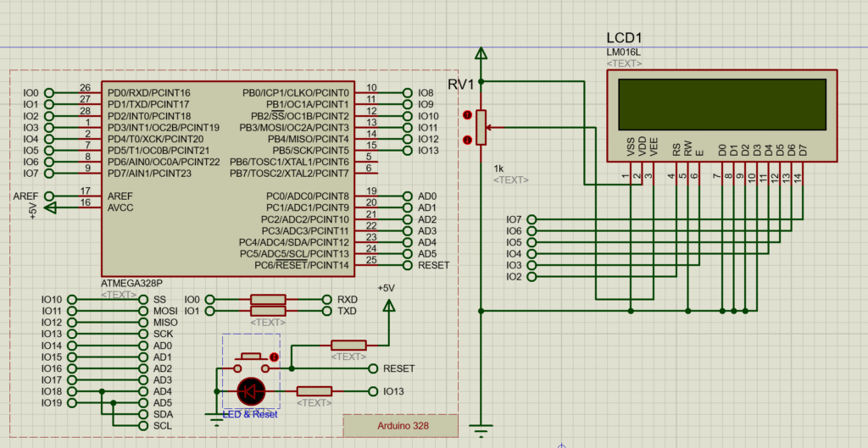The width and height of the screenshot is (868, 448).
Task: Select the AD0 terminal at the PC0 pin
Action: click(408, 196)
